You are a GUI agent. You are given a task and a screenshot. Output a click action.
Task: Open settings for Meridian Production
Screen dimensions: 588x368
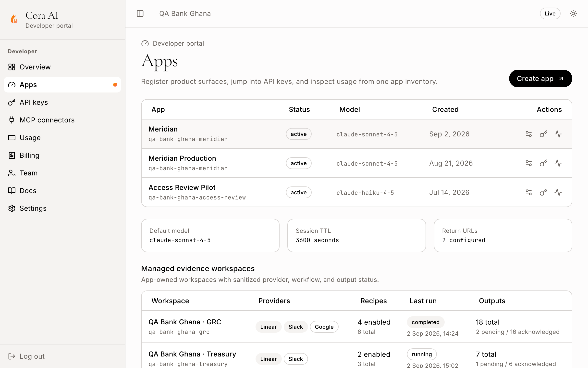(529, 163)
